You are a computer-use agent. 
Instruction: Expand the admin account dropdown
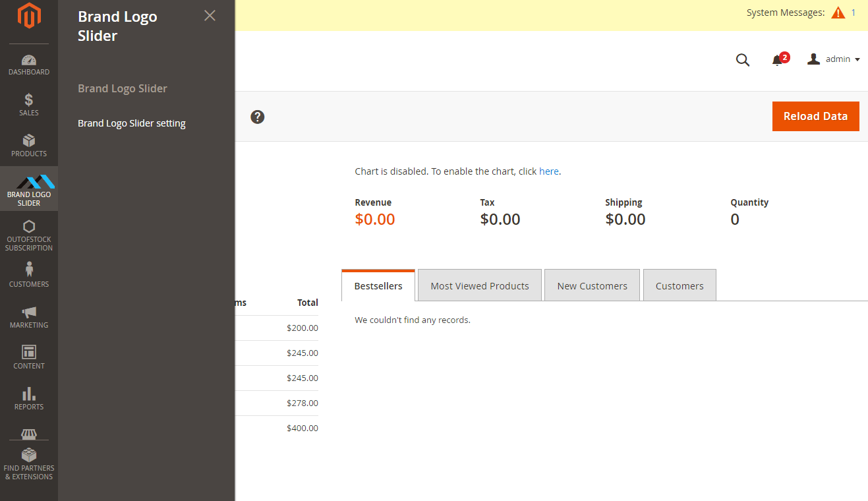834,59
